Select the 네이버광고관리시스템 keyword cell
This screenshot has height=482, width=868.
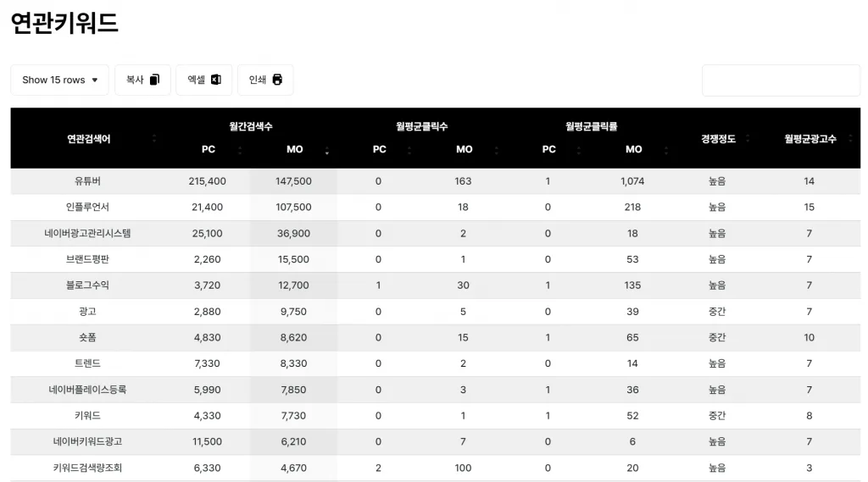[x=88, y=233]
